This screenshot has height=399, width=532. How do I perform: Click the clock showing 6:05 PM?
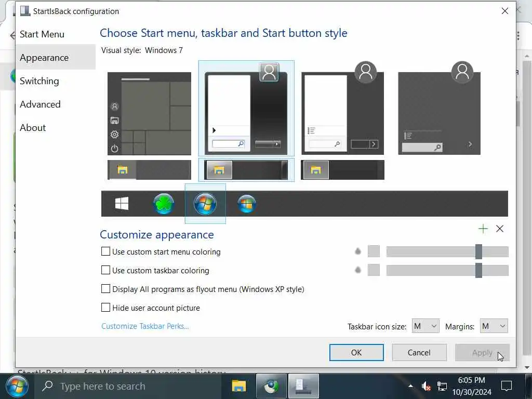(x=472, y=386)
